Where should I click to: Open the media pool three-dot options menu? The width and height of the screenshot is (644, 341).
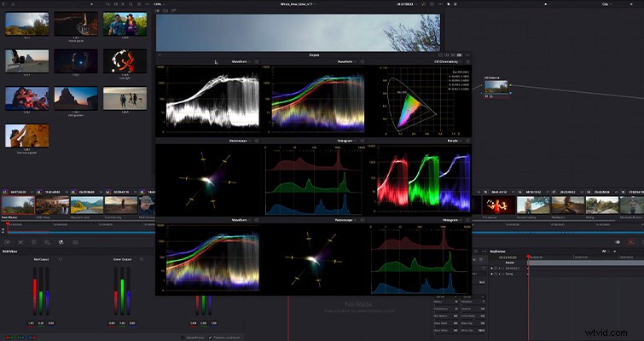point(148,4)
